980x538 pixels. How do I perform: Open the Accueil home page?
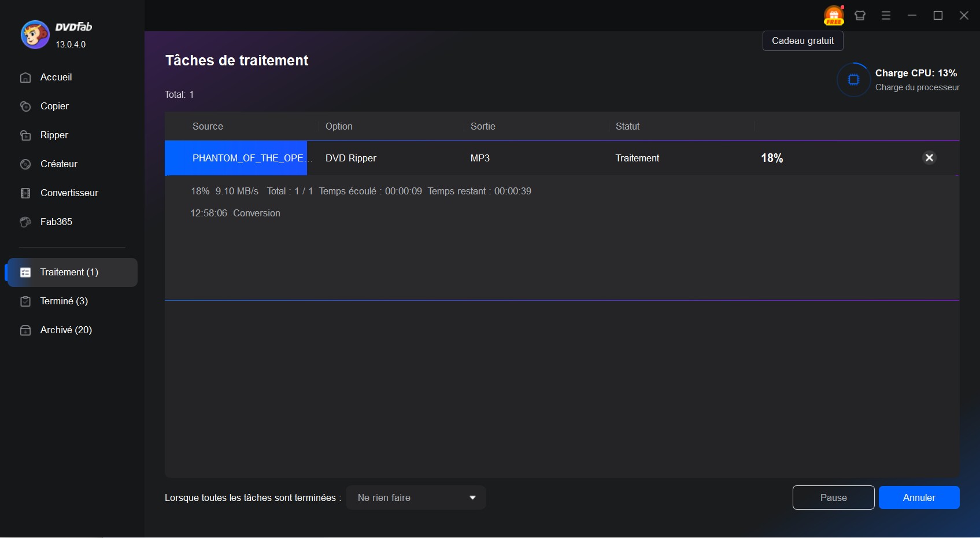56,78
